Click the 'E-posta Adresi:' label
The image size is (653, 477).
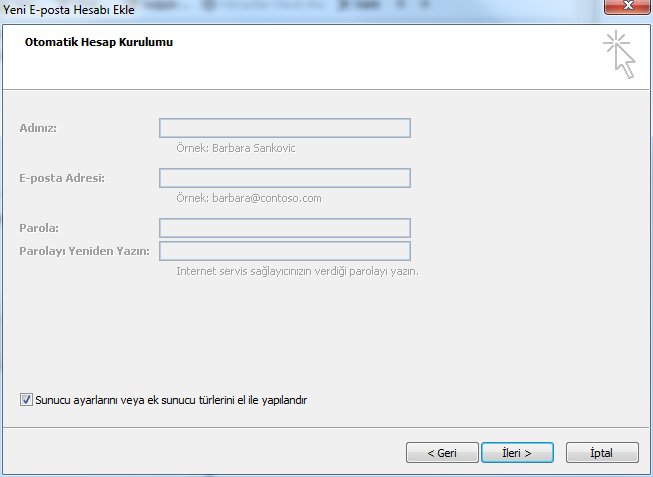pos(61,178)
